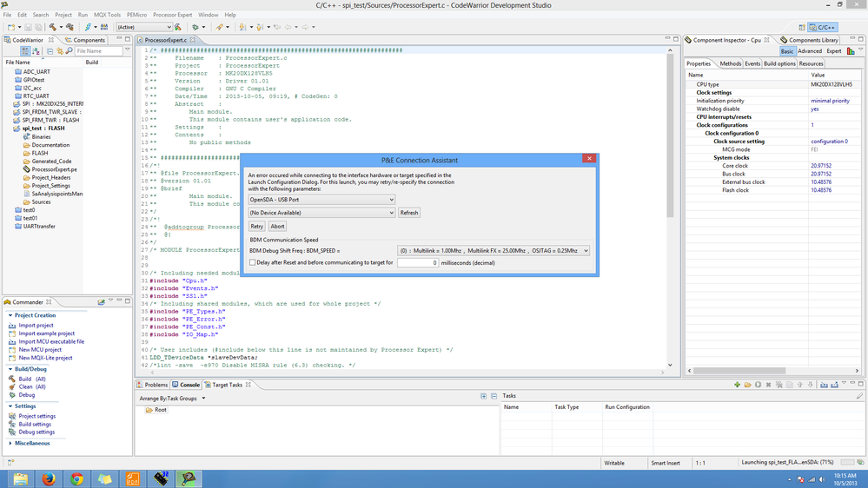Click the editor vertical scrollbar
The height and width of the screenshot is (488, 868).
(x=670, y=135)
